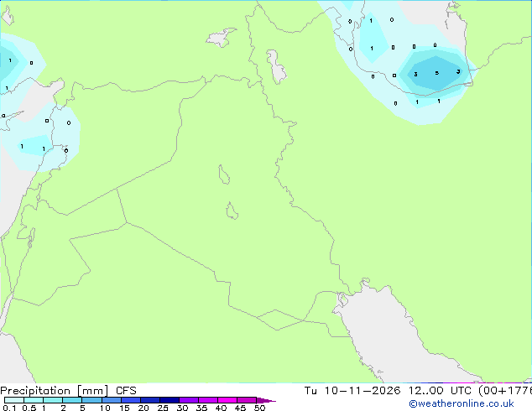Click the peak value 5 over the Caspian coast
Viewport: 532px width, 411px height.
point(437,73)
